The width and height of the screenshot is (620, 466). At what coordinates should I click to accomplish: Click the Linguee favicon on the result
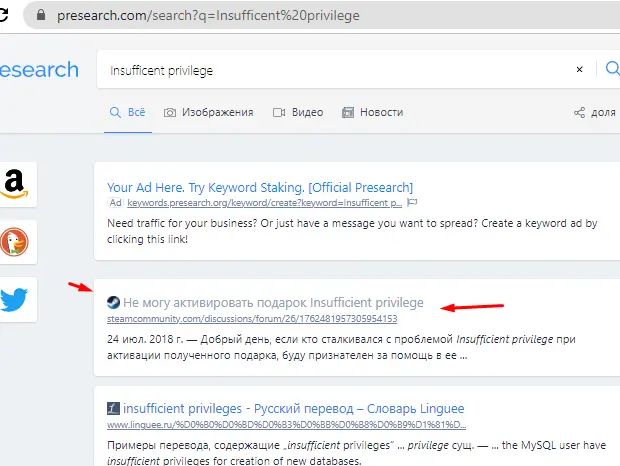point(113,408)
